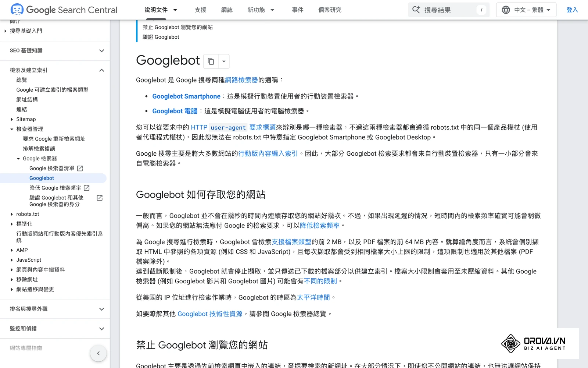The width and height of the screenshot is (588, 368).
Task: Open 行動版內容編入索引 link
Action: pos(268,153)
